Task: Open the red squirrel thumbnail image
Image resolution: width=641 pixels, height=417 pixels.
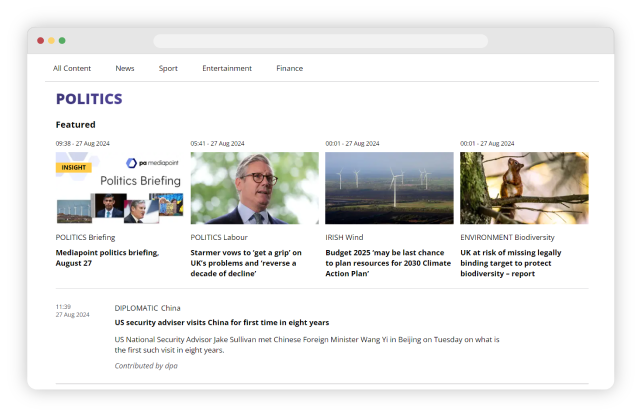Action: (524, 188)
